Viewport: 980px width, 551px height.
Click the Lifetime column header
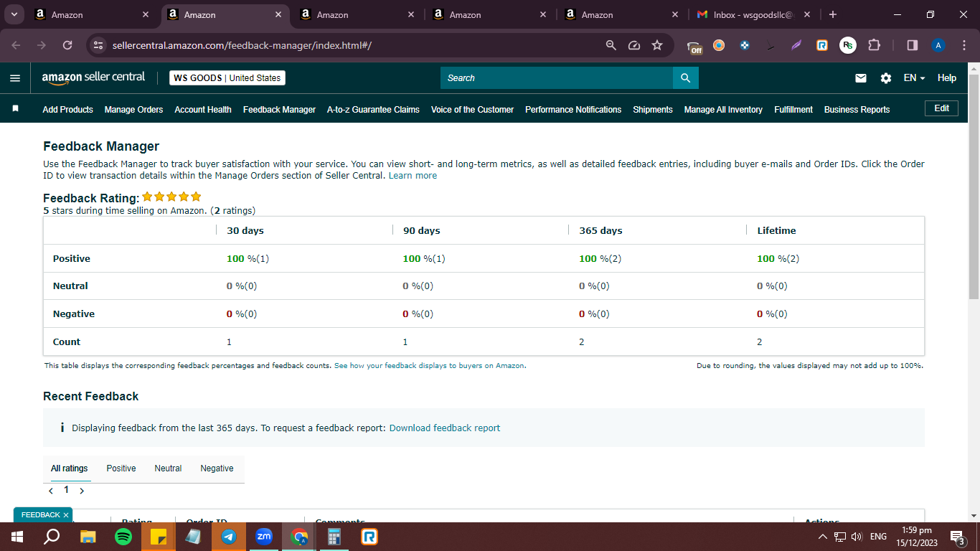[x=776, y=231]
